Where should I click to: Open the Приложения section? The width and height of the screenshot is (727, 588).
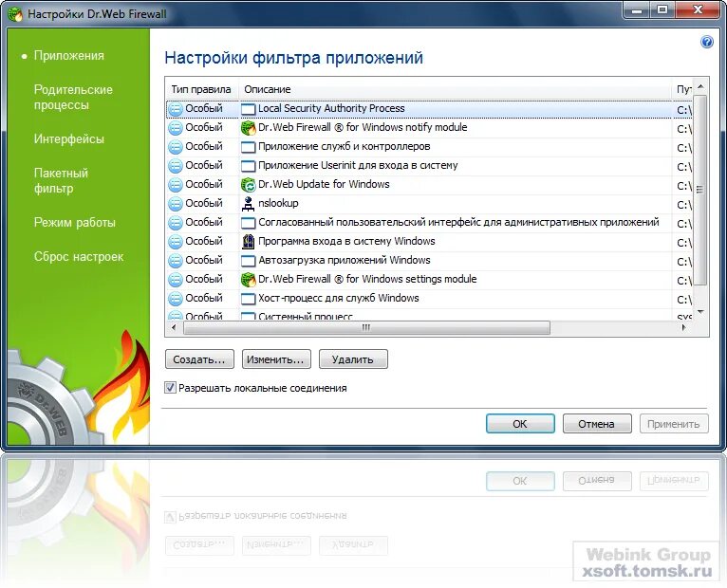click(x=69, y=56)
